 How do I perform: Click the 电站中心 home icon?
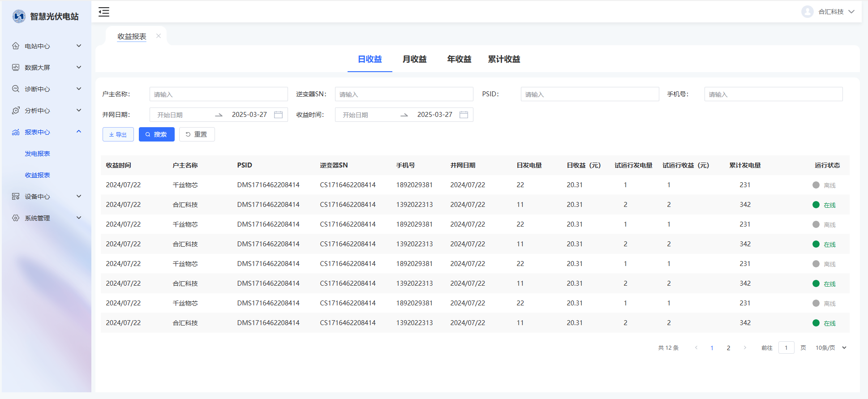click(x=16, y=46)
